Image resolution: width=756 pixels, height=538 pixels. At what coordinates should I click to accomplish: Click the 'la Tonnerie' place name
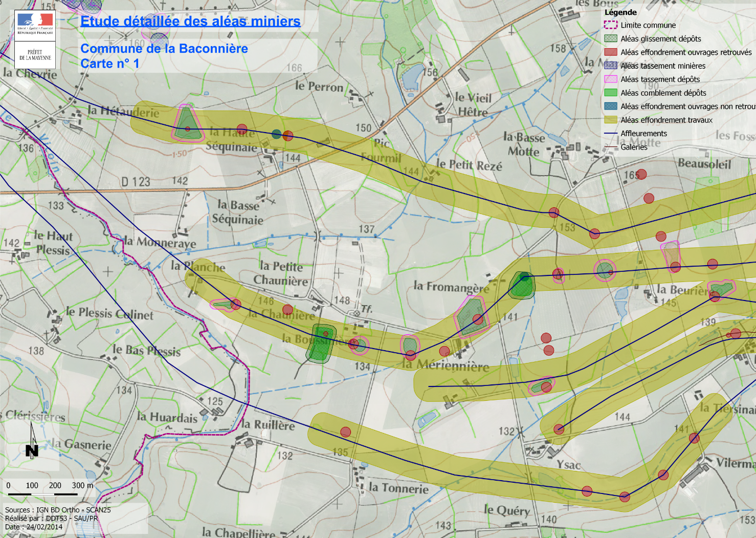[399, 488]
